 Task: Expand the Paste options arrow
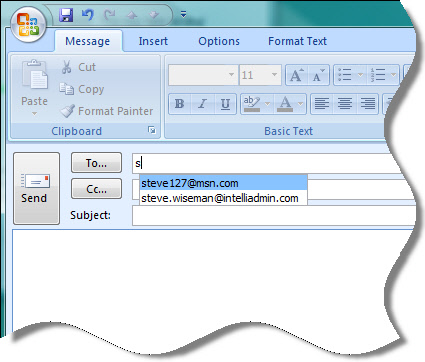point(34,114)
